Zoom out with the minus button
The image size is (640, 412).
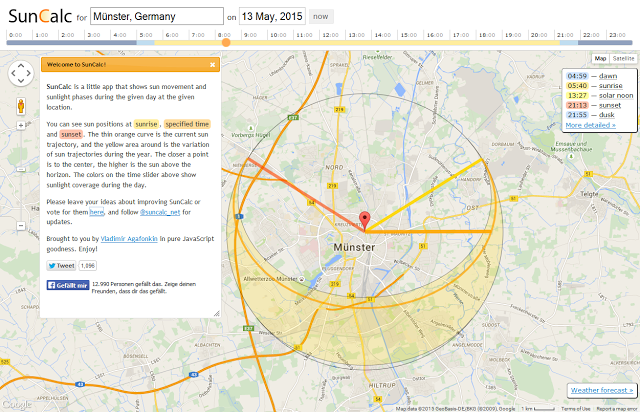(x=21, y=225)
